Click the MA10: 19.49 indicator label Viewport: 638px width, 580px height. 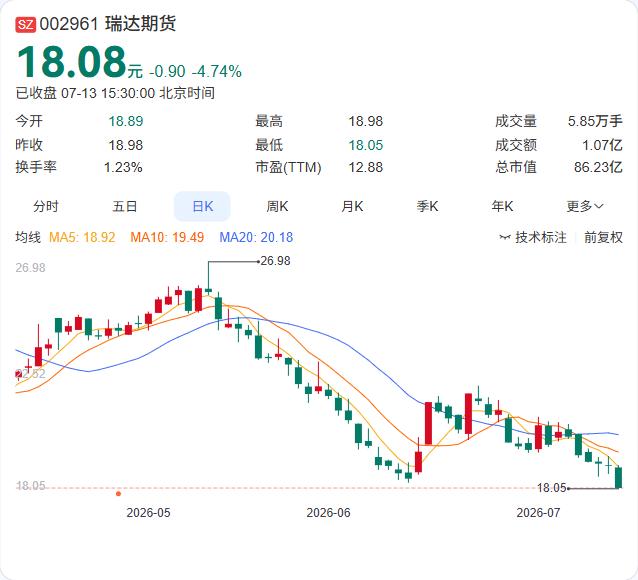167,237
